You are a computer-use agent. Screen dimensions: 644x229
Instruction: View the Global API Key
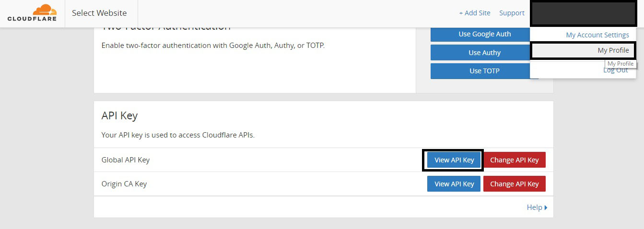pyautogui.click(x=454, y=160)
